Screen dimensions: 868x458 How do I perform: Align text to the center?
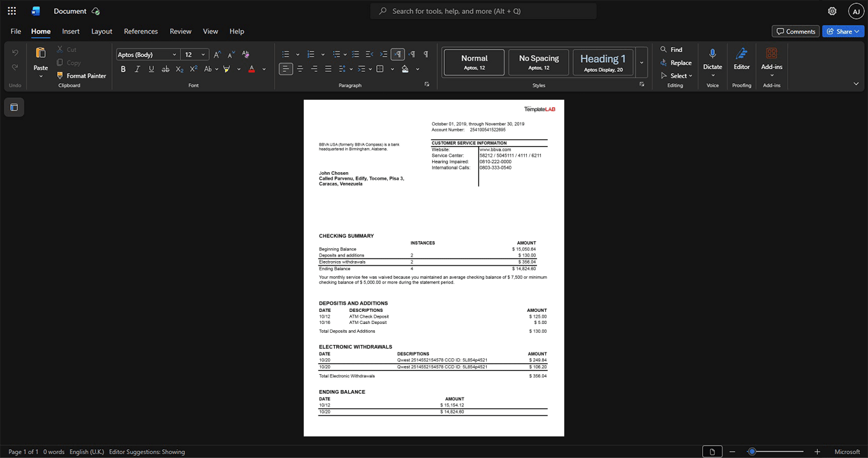(x=300, y=69)
